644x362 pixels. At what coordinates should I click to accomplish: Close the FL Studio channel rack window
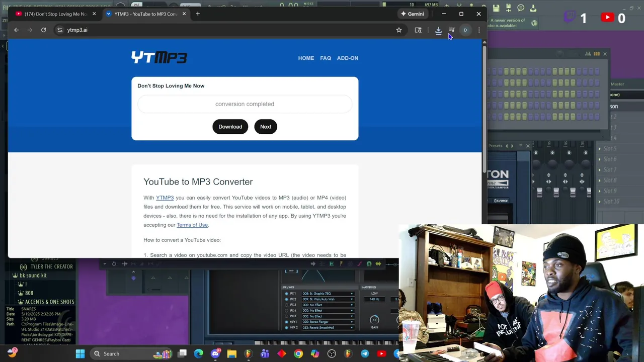(605, 54)
